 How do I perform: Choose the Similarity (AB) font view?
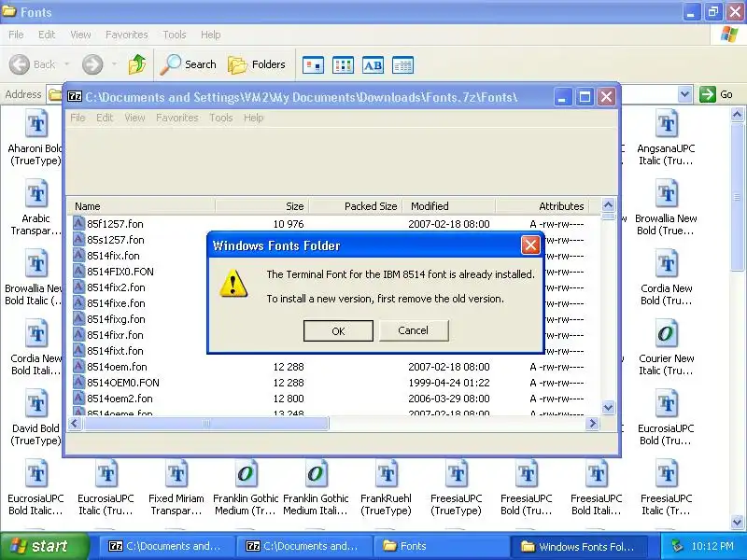click(373, 64)
